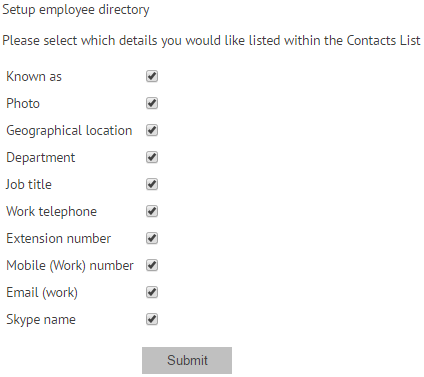
Task: Click the Submit button
Action: point(187,360)
